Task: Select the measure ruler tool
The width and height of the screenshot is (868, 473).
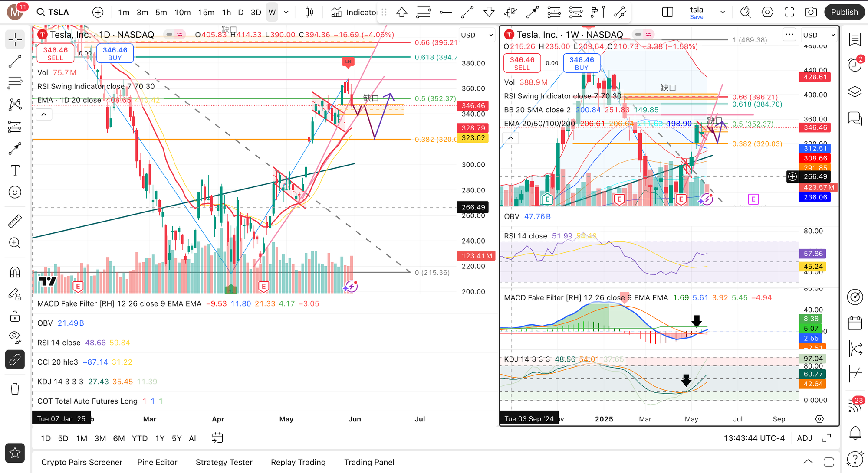Action: 15,221
